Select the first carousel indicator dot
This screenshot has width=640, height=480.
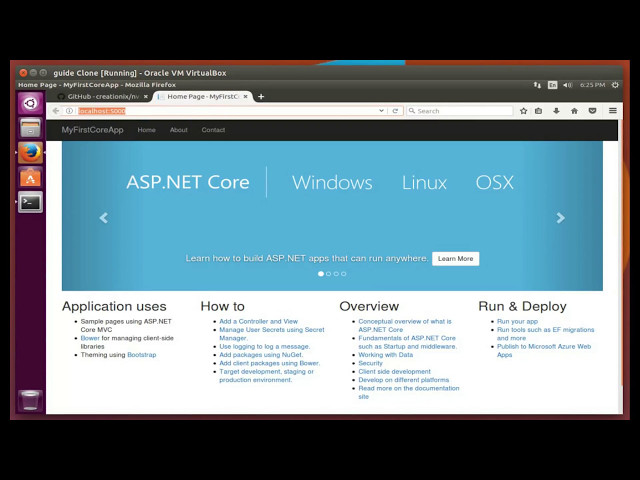[x=321, y=274]
